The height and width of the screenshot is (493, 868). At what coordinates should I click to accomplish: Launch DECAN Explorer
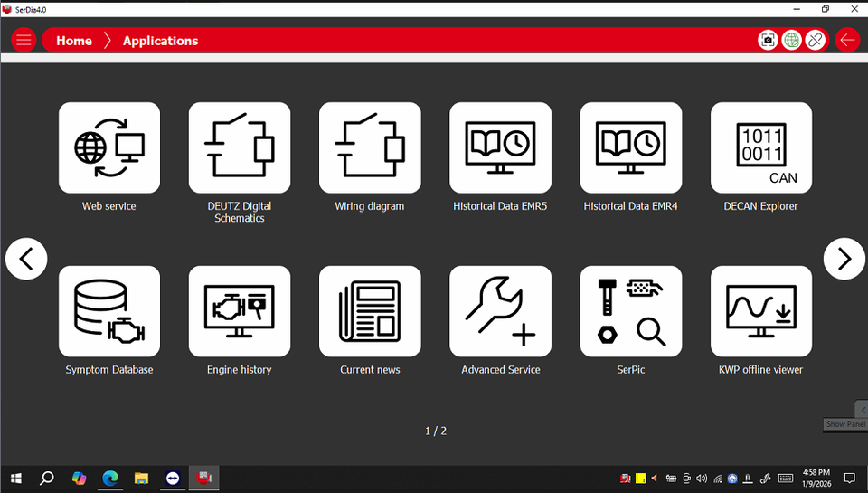[x=761, y=148]
